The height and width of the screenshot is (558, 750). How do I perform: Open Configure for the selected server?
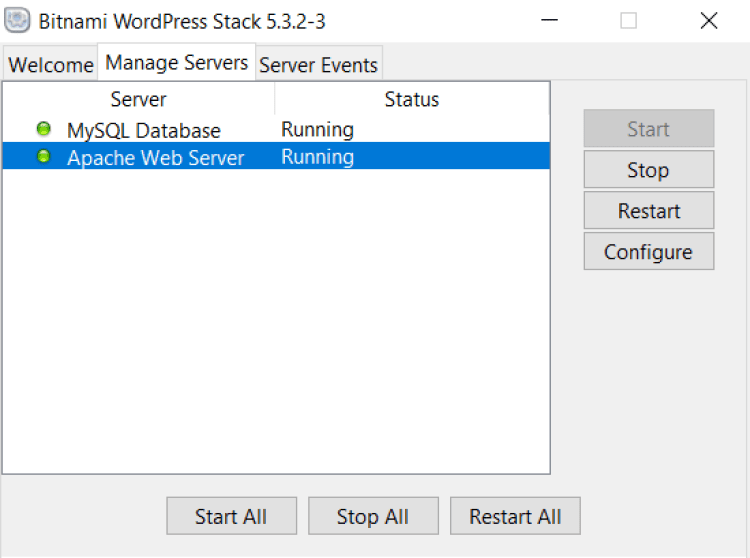tap(648, 252)
